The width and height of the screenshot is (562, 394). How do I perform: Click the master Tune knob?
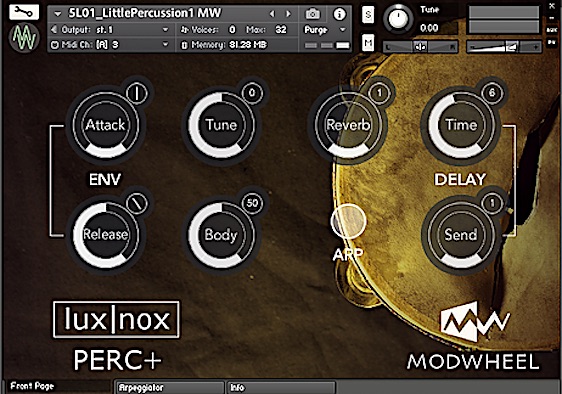click(398, 19)
